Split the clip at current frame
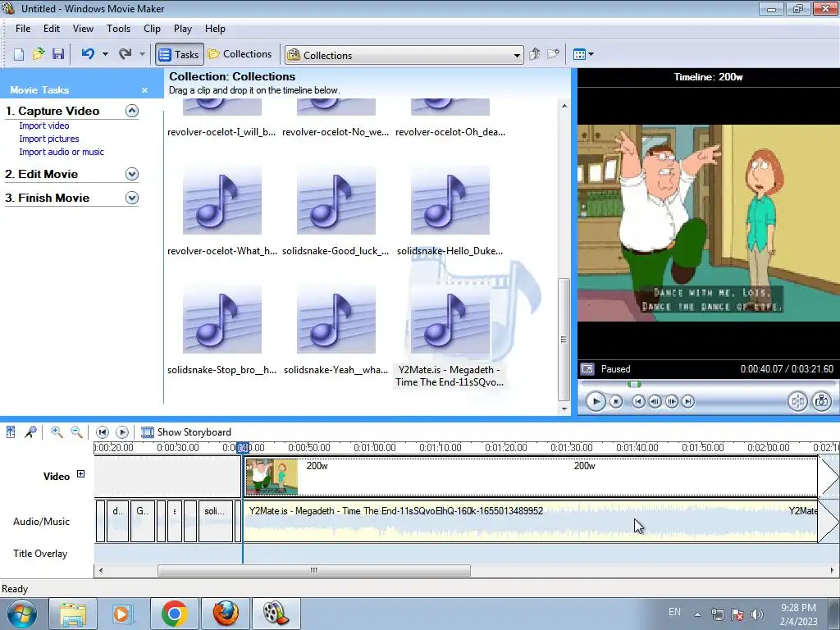The width and height of the screenshot is (840, 630). [x=797, y=401]
